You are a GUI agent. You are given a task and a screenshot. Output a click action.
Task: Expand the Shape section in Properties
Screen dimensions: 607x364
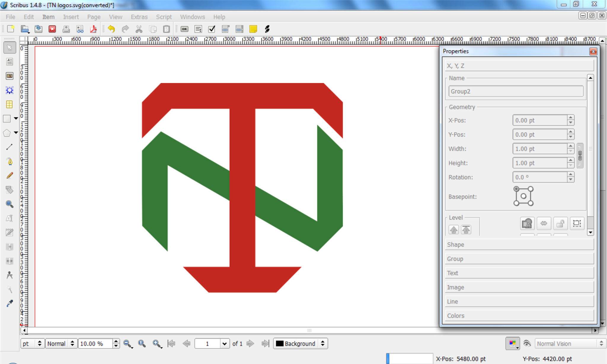click(519, 244)
